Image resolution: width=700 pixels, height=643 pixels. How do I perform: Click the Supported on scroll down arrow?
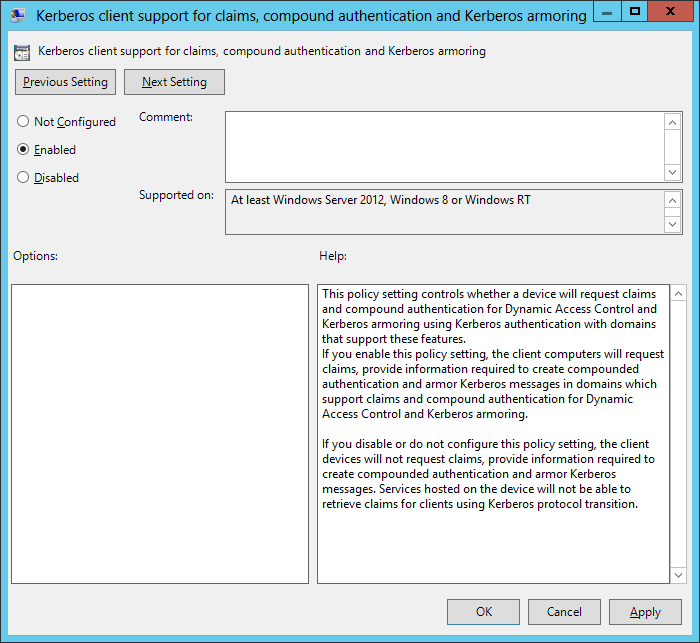(x=673, y=224)
